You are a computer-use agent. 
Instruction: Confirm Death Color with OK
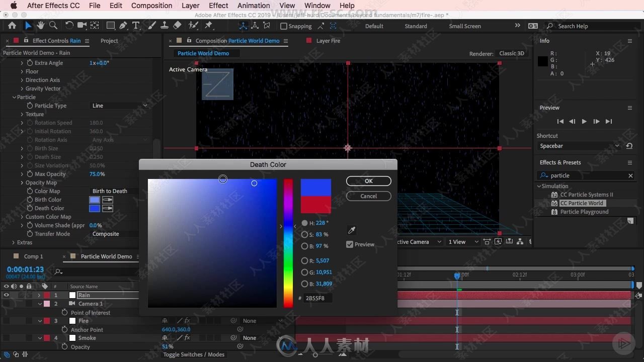pos(369,181)
